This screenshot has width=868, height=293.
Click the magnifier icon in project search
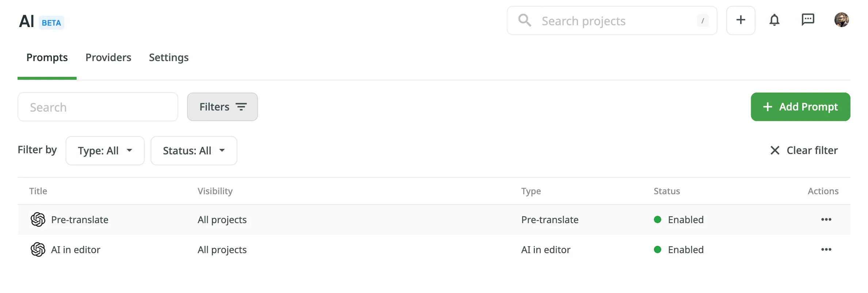[525, 20]
